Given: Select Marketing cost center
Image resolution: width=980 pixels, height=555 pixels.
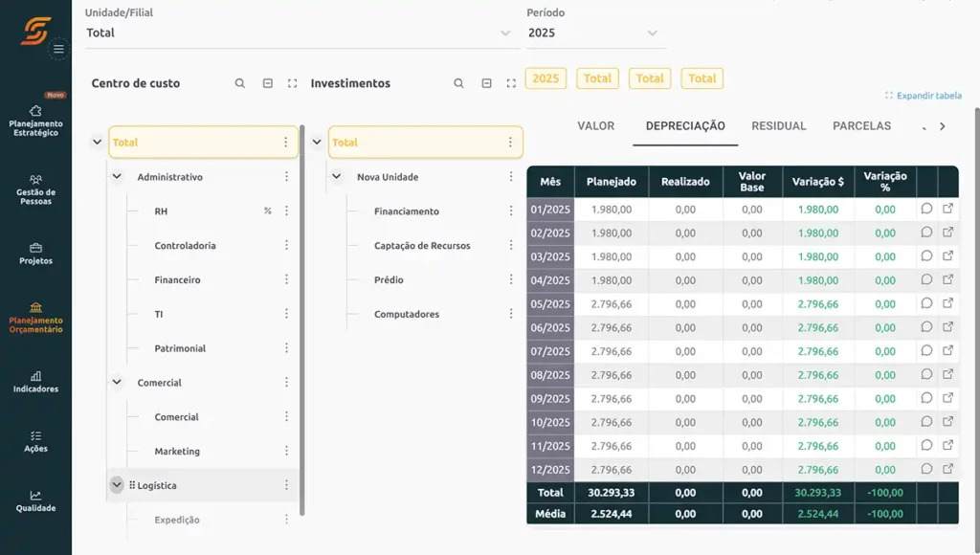Looking at the screenshot, I should [177, 452].
